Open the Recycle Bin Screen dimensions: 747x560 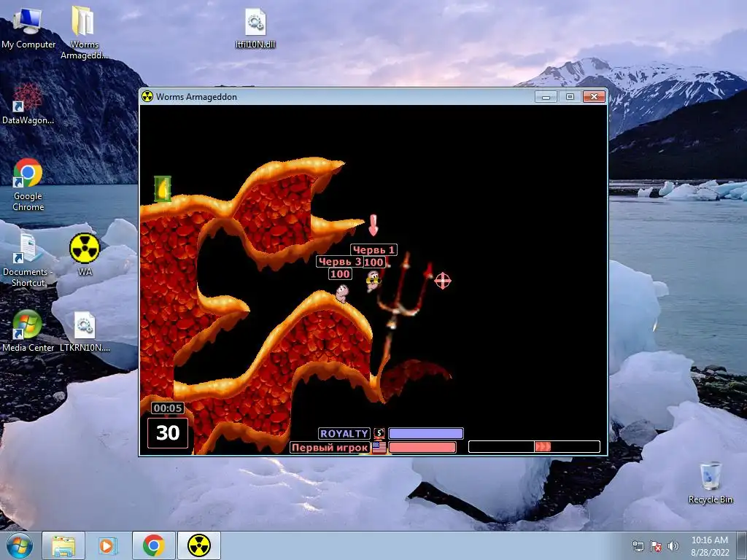coord(711,483)
